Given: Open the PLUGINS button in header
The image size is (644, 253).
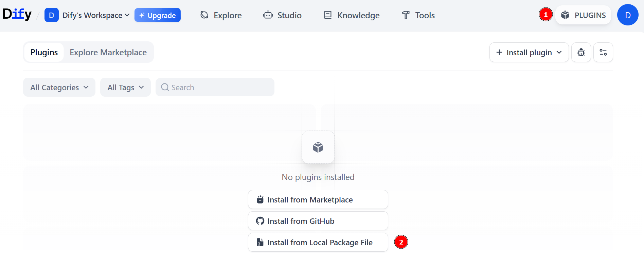Looking at the screenshot, I should click(x=583, y=15).
